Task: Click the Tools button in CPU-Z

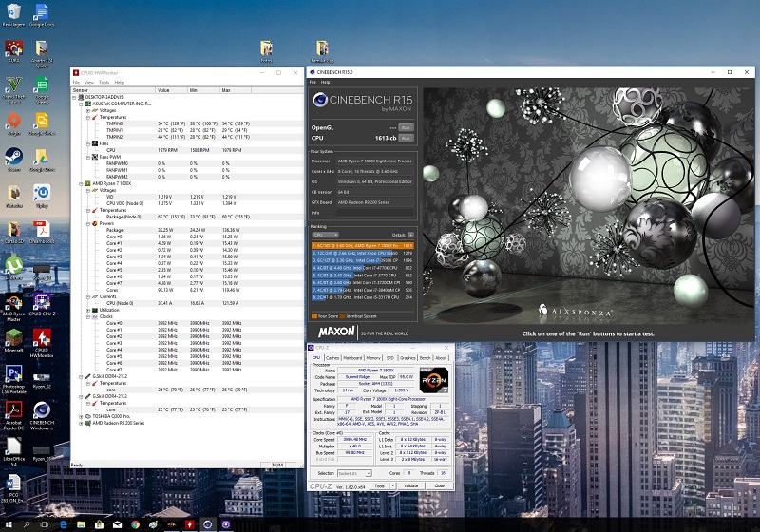Action: click(x=379, y=485)
